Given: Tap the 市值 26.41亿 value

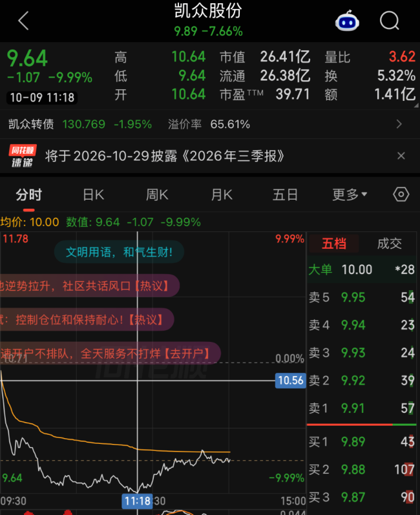Looking at the screenshot, I should click(x=285, y=57).
